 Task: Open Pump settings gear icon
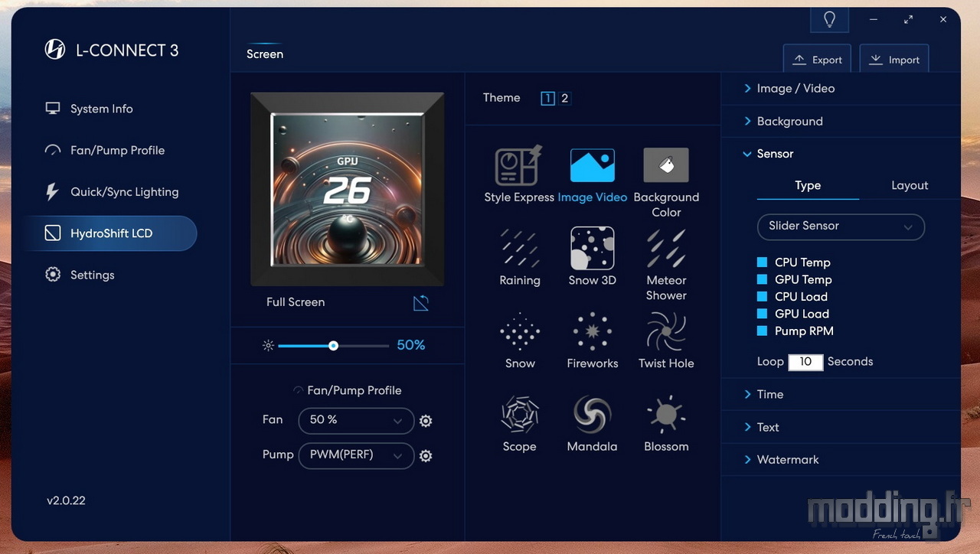pos(426,455)
